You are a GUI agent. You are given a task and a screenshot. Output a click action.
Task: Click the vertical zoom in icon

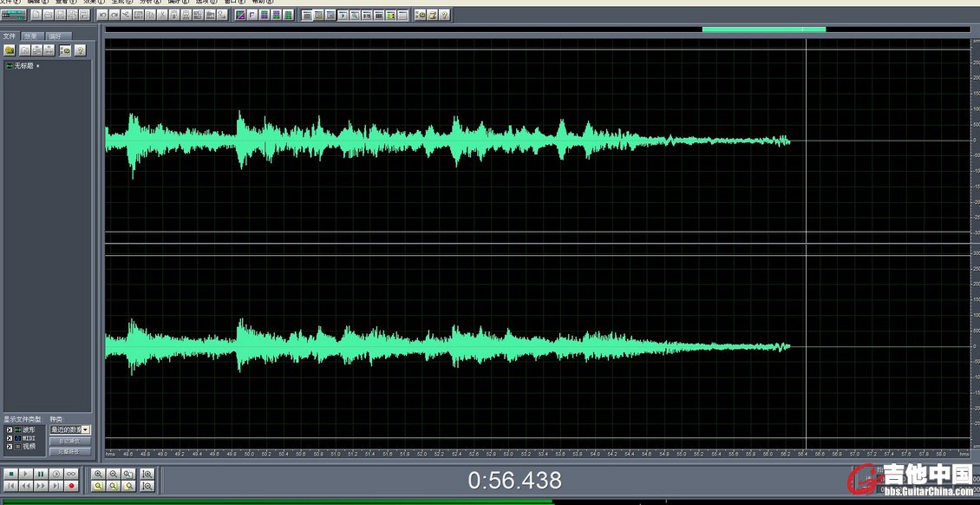coord(147,474)
